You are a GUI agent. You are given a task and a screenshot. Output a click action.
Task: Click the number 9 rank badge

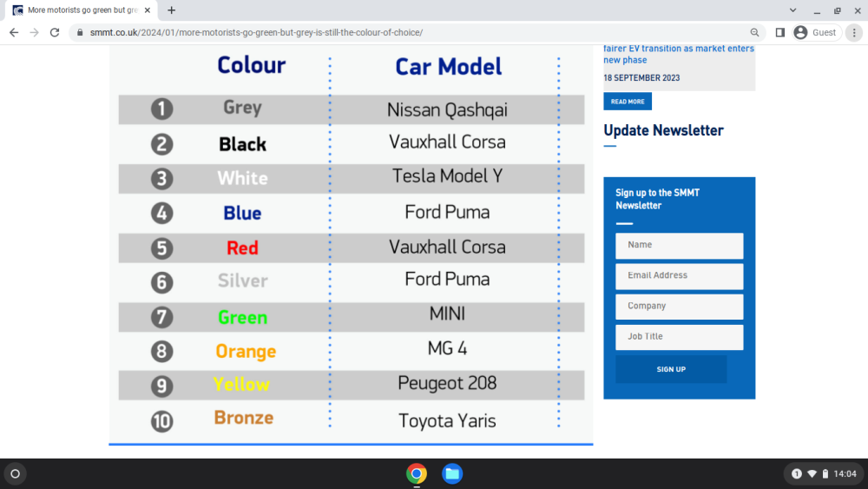pos(161,386)
